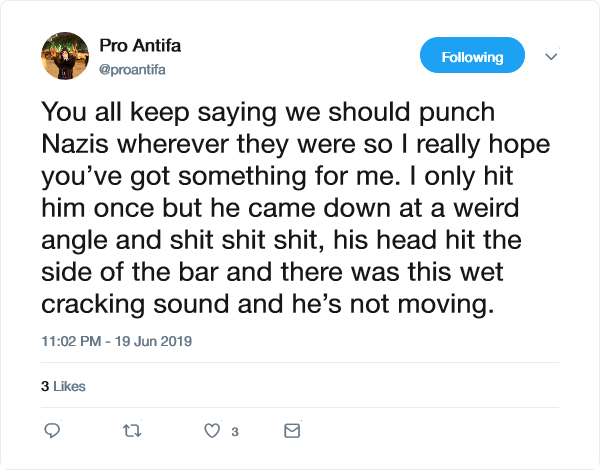Click the "19 Jun 2019" date text

(x=155, y=341)
